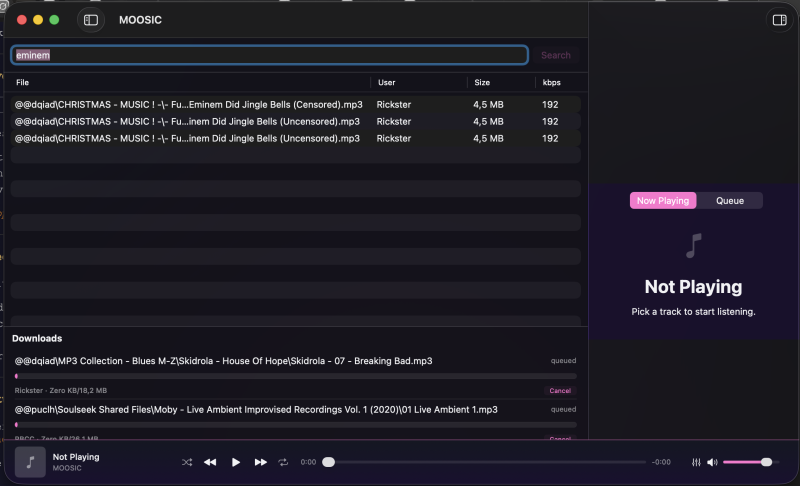This screenshot has height=486, width=800.
Task: Click the Search button
Action: pyautogui.click(x=556, y=55)
